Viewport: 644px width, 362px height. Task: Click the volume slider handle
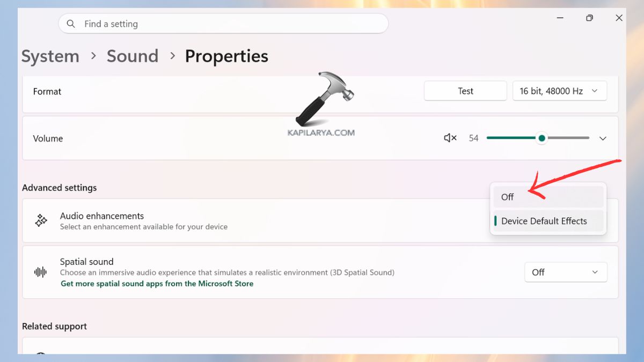tap(542, 138)
